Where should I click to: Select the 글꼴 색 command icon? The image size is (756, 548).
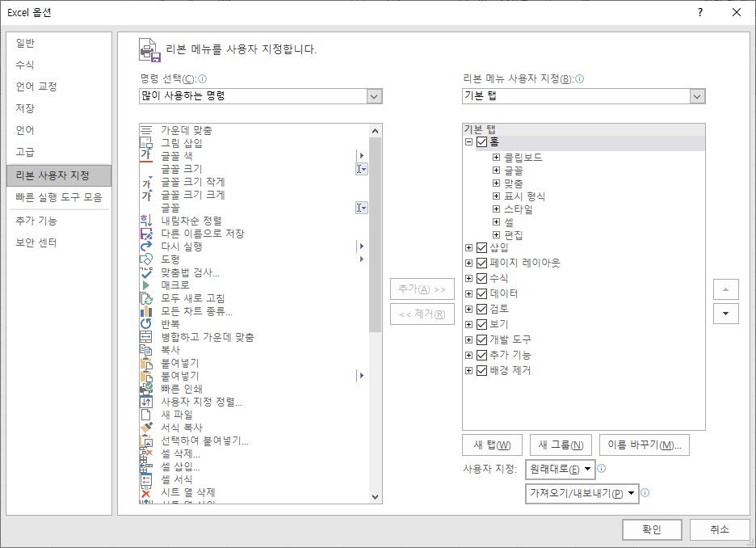tap(146, 156)
